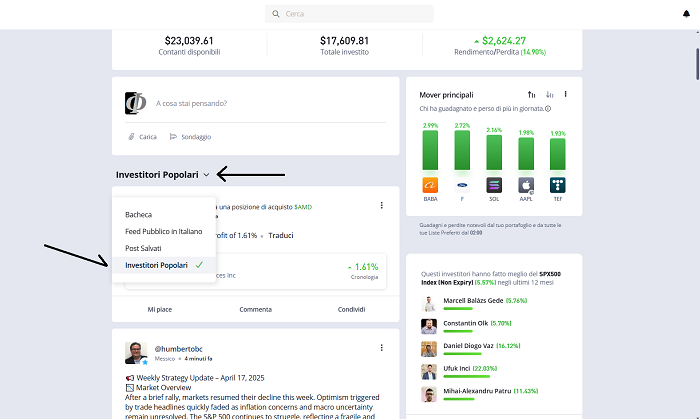This screenshot has height=419, width=700.
Task: Click the page vertical scrollbar thumb
Action: click(x=697, y=64)
